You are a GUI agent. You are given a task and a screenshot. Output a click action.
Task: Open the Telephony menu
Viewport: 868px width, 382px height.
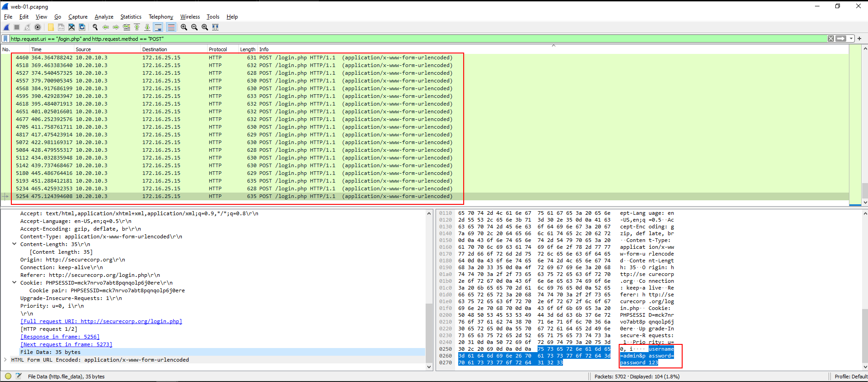(x=161, y=17)
